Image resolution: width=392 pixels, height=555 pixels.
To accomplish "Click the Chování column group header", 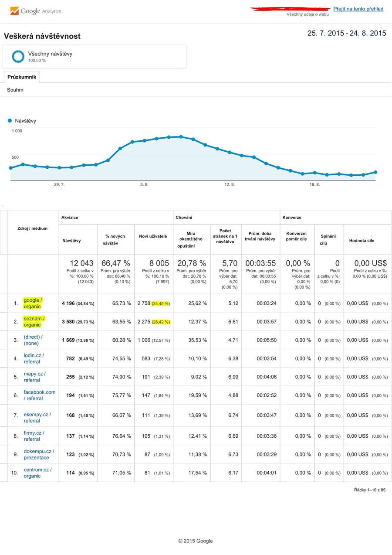I will point(184,217).
